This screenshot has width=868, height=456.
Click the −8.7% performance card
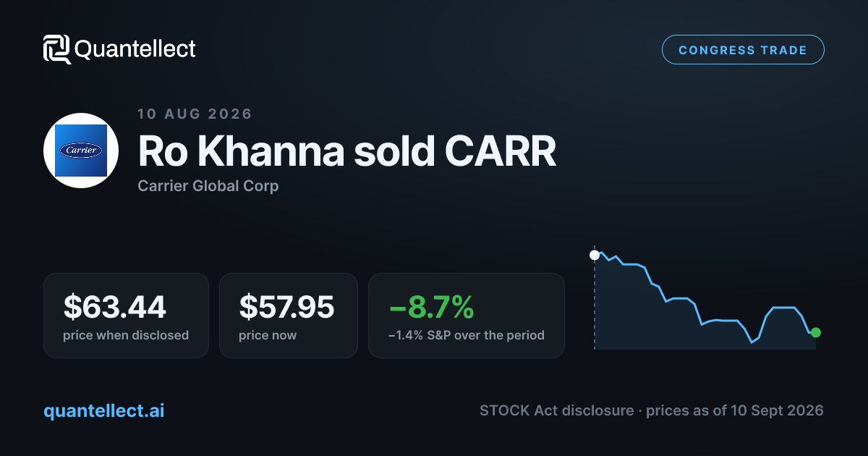point(467,316)
